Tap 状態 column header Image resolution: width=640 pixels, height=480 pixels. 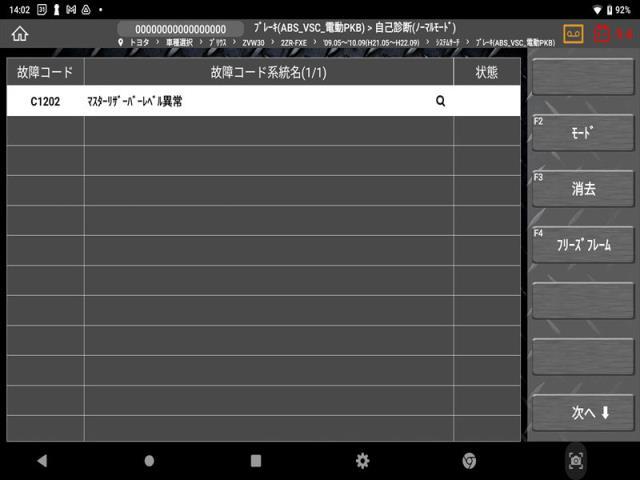click(x=487, y=72)
